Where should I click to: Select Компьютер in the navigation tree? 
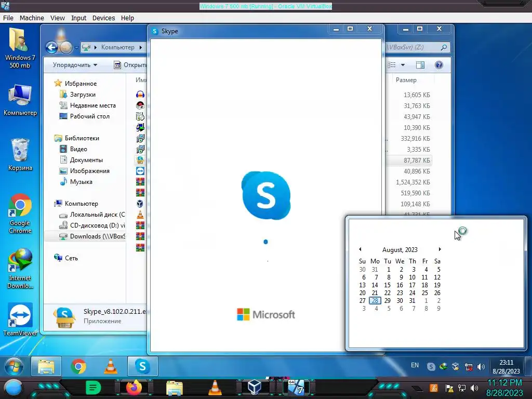[x=81, y=204]
